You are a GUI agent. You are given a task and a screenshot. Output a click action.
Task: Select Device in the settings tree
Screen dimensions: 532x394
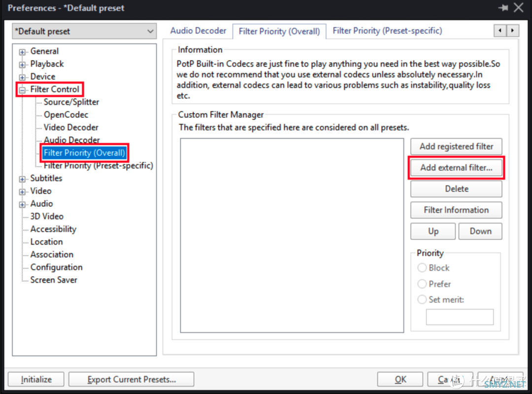43,77
